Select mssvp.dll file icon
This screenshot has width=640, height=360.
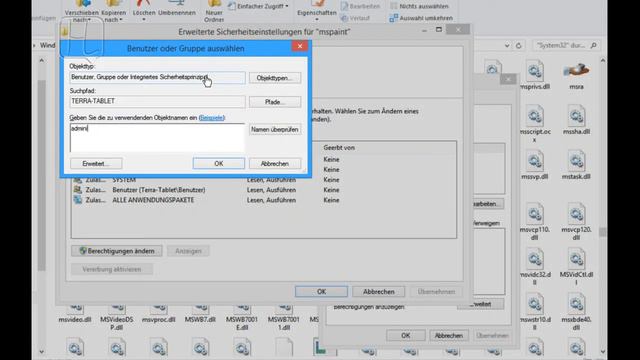[535, 162]
